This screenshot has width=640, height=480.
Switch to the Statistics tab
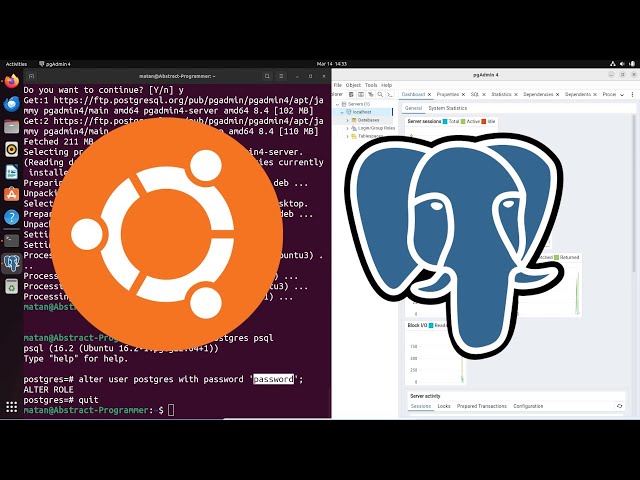(x=501, y=94)
